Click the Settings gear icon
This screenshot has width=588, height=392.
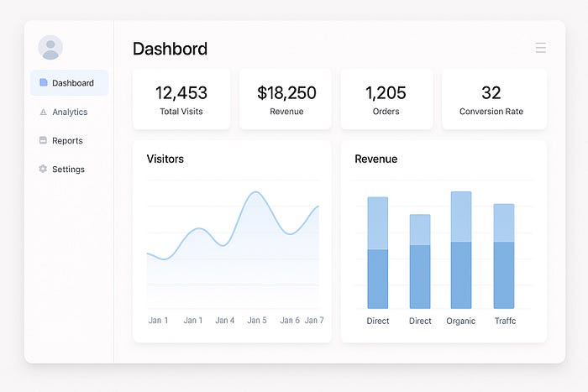tap(43, 169)
